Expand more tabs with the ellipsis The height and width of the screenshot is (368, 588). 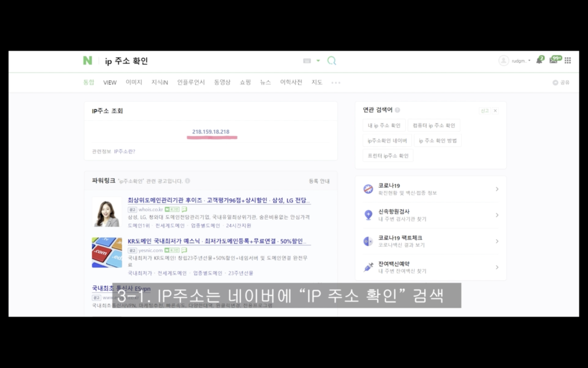coord(336,82)
